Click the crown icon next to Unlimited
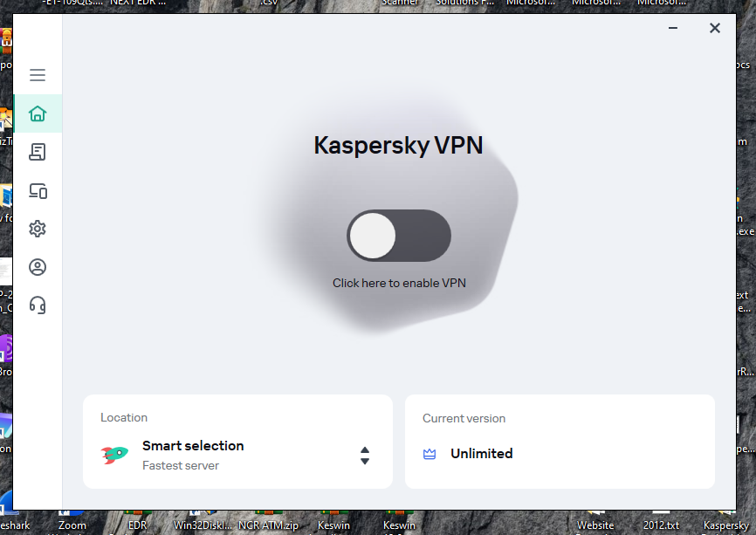756x535 pixels. click(x=430, y=454)
